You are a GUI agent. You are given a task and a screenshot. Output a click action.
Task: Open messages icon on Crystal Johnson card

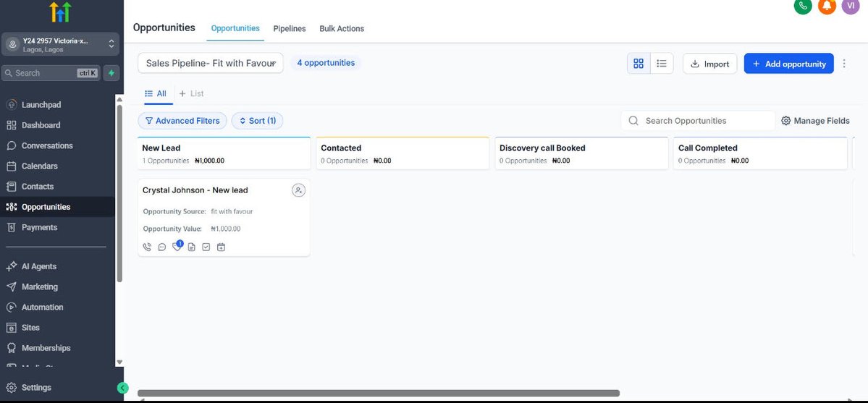(161, 247)
